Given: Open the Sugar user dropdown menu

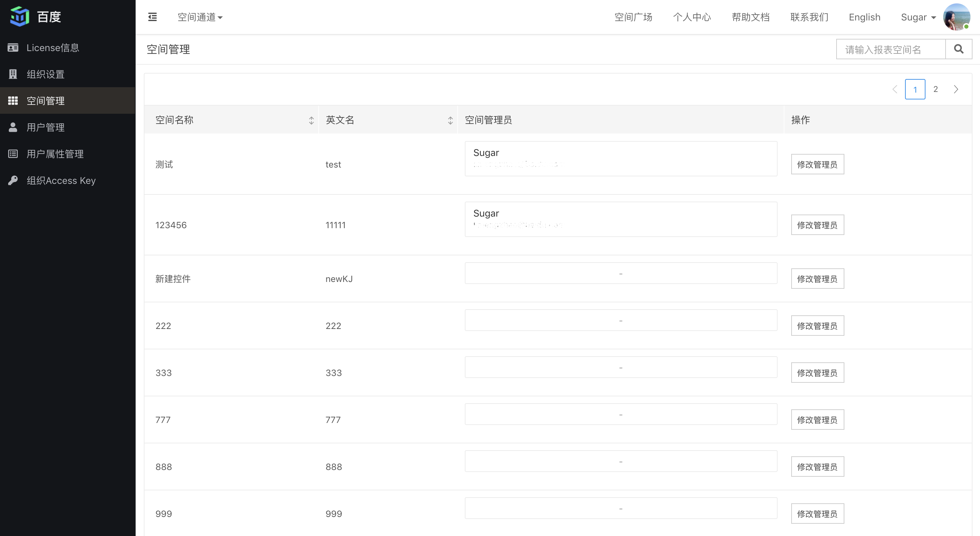Looking at the screenshot, I should click(918, 17).
